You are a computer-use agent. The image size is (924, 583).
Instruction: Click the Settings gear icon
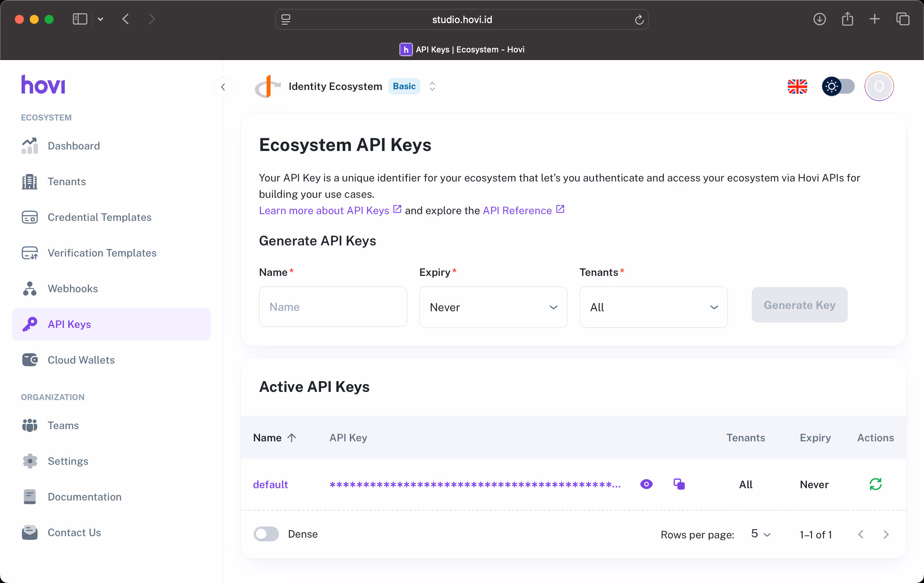pyautogui.click(x=29, y=461)
